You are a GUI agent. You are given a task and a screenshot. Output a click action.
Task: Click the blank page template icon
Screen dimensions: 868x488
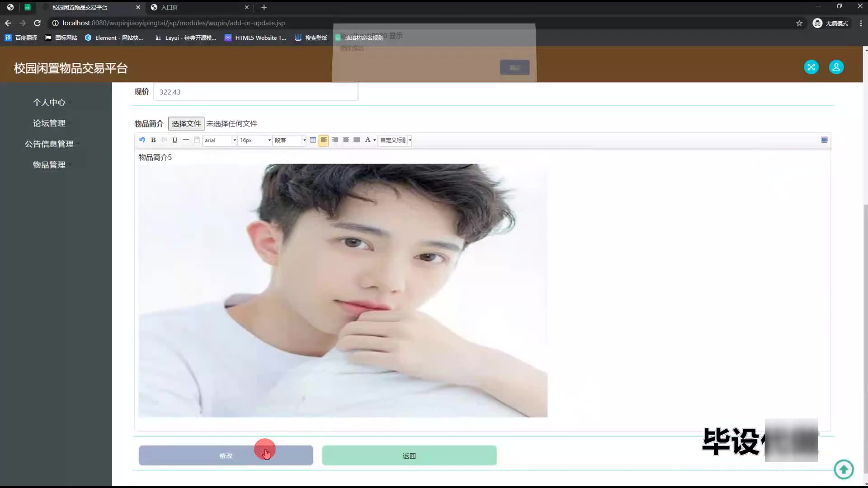coord(197,140)
